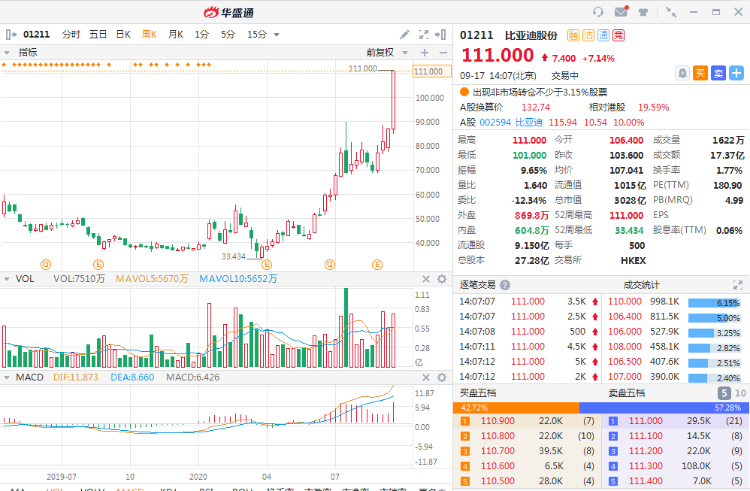
Task: Open VOL indicator settings gear
Action: tap(442, 279)
